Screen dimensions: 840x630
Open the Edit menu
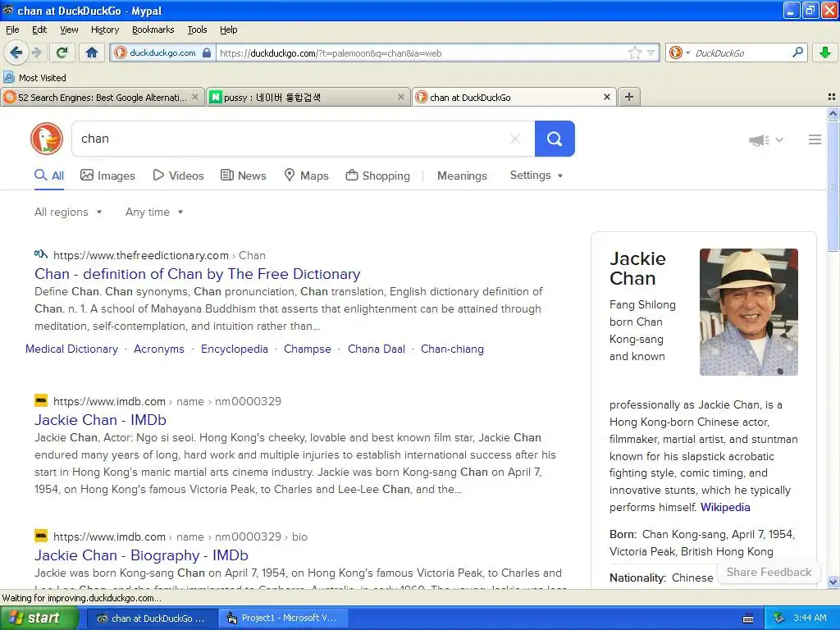[x=39, y=30]
